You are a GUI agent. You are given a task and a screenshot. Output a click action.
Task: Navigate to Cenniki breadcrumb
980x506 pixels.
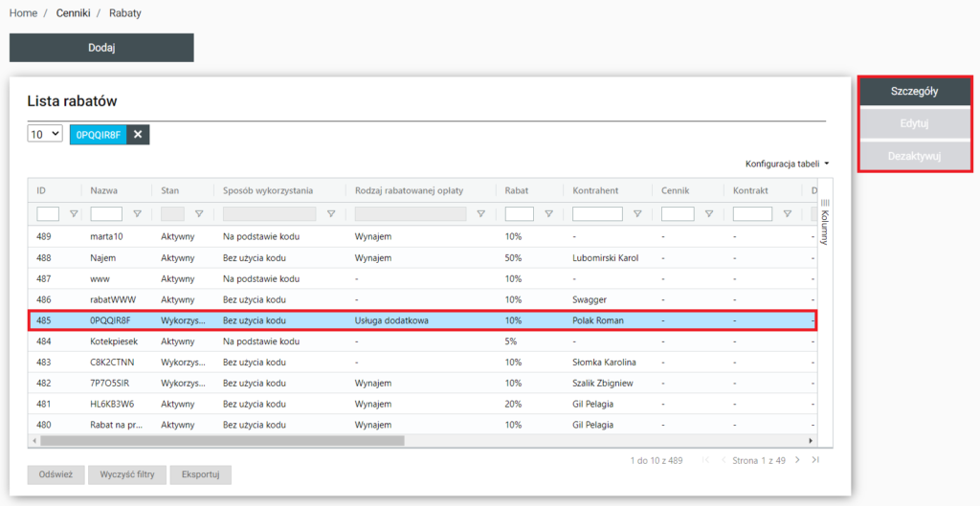73,13
